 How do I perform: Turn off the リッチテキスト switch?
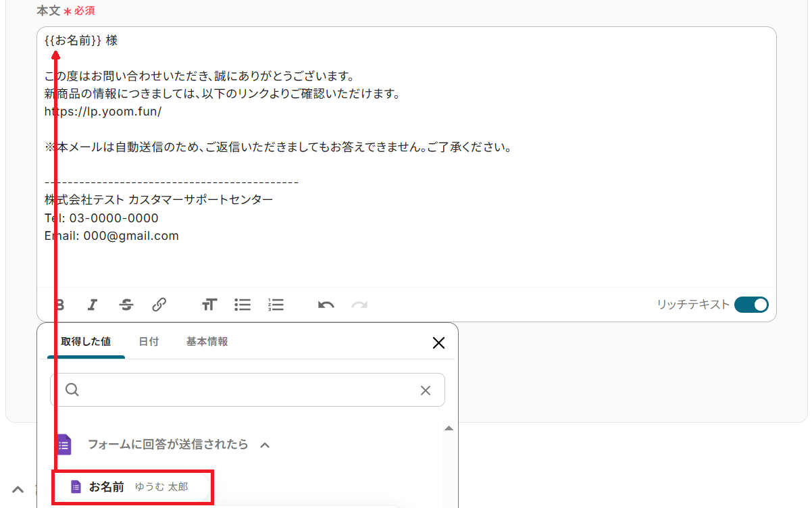click(751, 305)
